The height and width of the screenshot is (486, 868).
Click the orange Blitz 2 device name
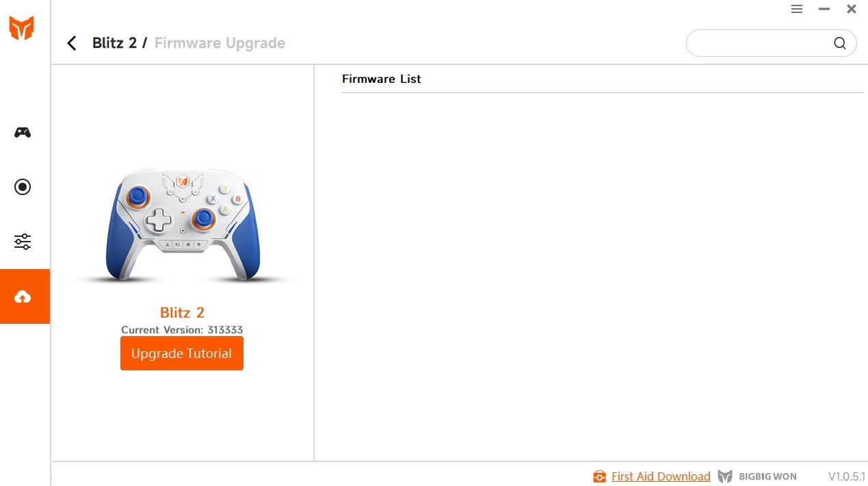pos(182,313)
